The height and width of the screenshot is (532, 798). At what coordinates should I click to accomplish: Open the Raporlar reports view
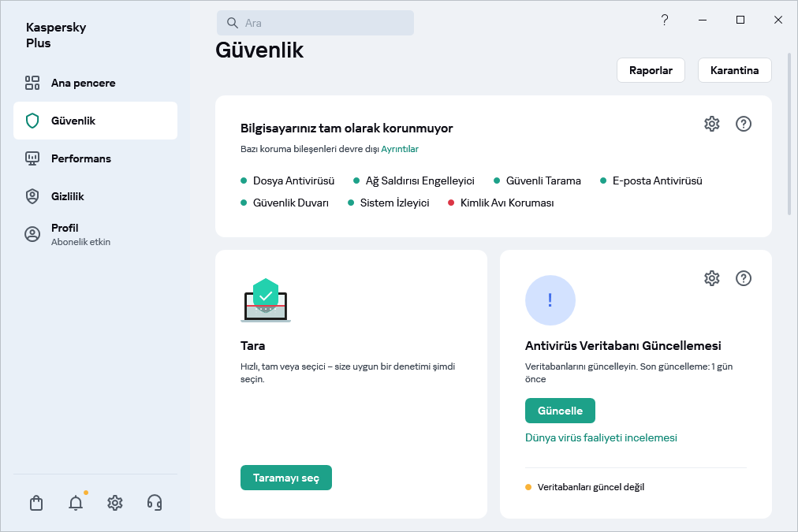pos(651,70)
